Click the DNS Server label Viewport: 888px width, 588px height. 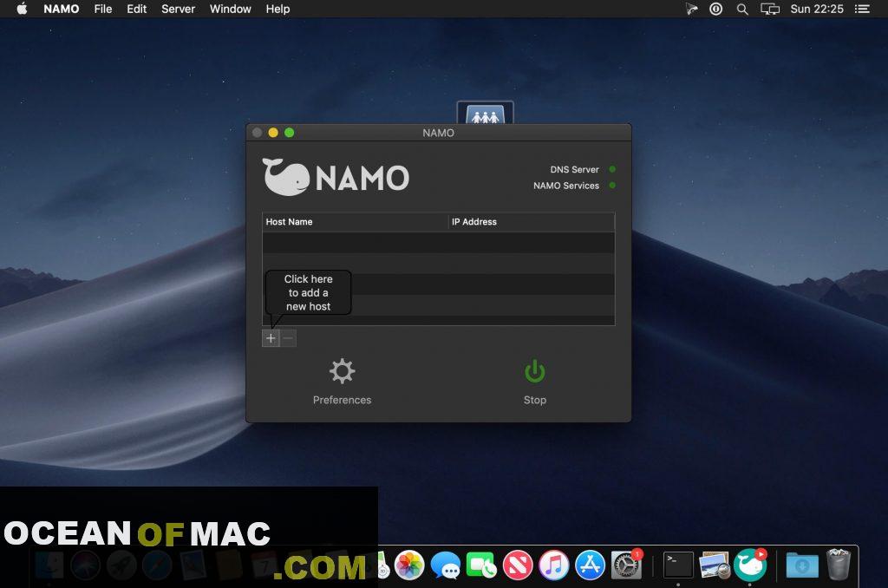coord(574,169)
